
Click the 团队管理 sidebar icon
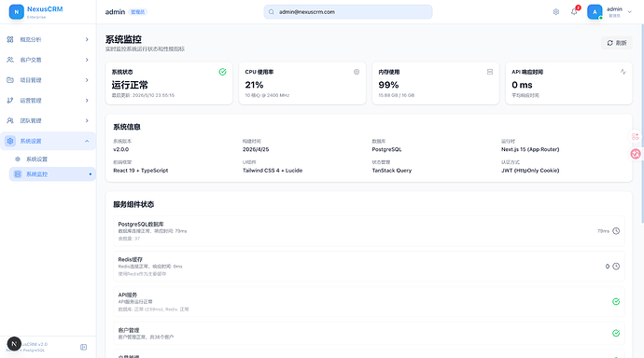[x=10, y=120]
